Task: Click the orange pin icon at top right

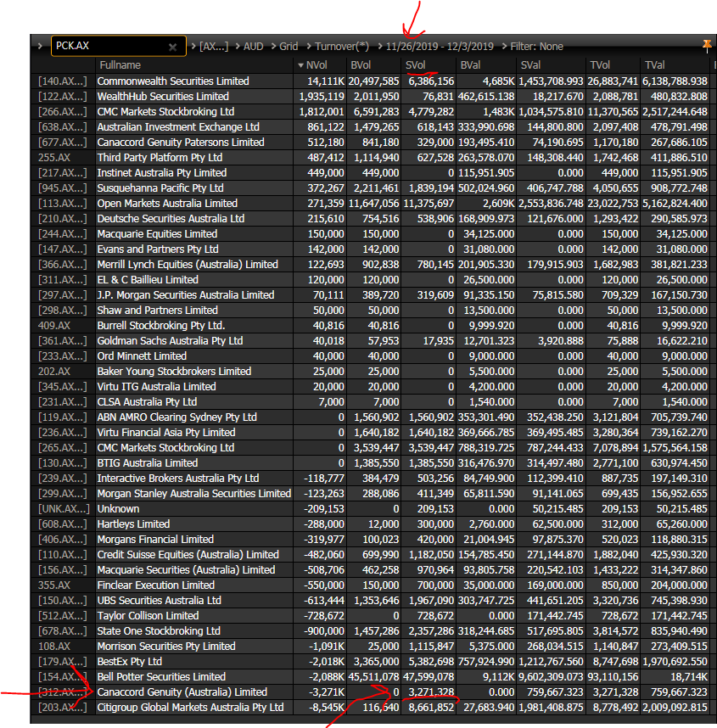Action: 708,45
